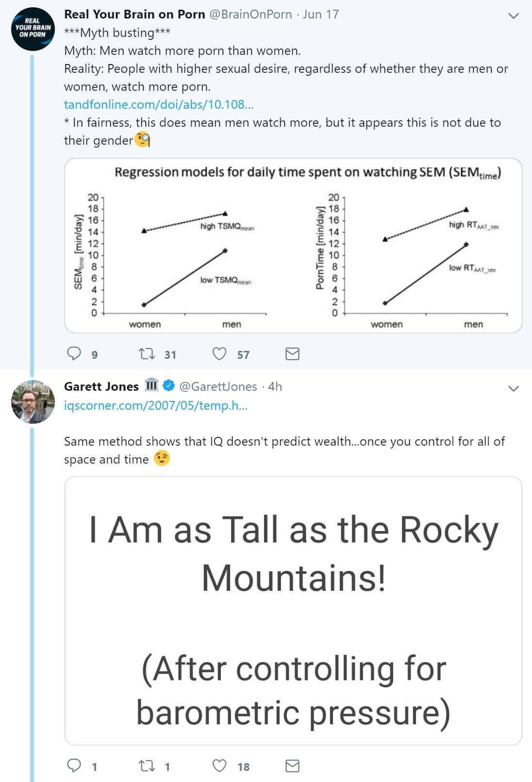Share Garett Jones's tweet by message

[x=292, y=766]
